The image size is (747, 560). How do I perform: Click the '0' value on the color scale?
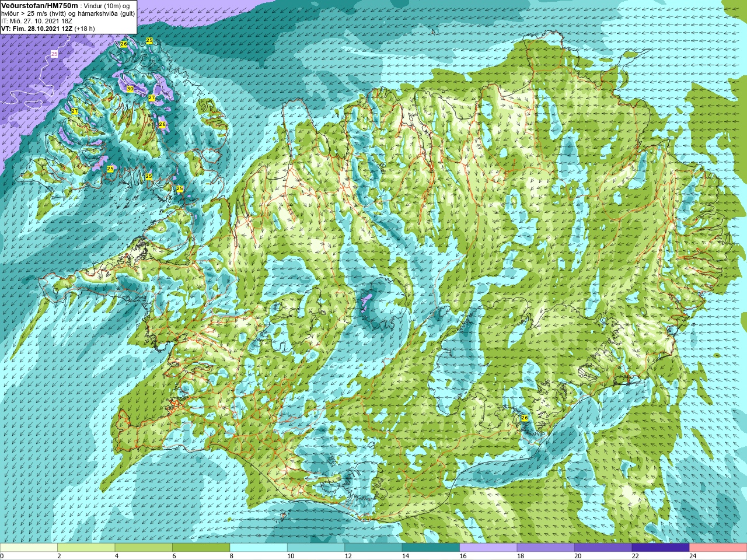point(2,556)
